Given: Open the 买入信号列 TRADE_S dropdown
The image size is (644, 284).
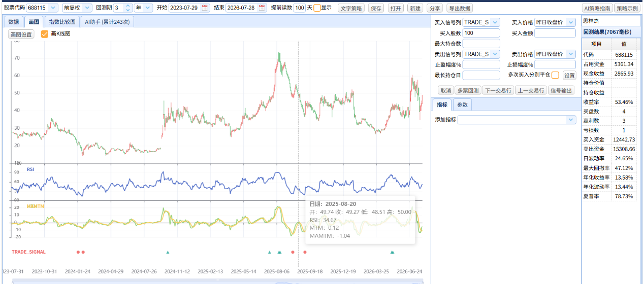Looking at the screenshot, I should click(x=481, y=22).
